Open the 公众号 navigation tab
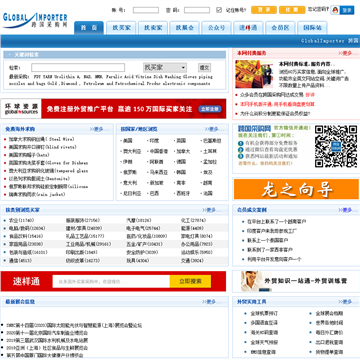Image resolution: width=360 pixels, height=360 pixels. click(216, 28)
